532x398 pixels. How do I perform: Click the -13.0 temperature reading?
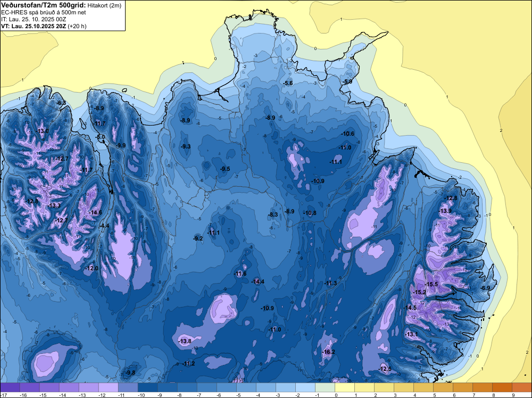click(x=42, y=131)
